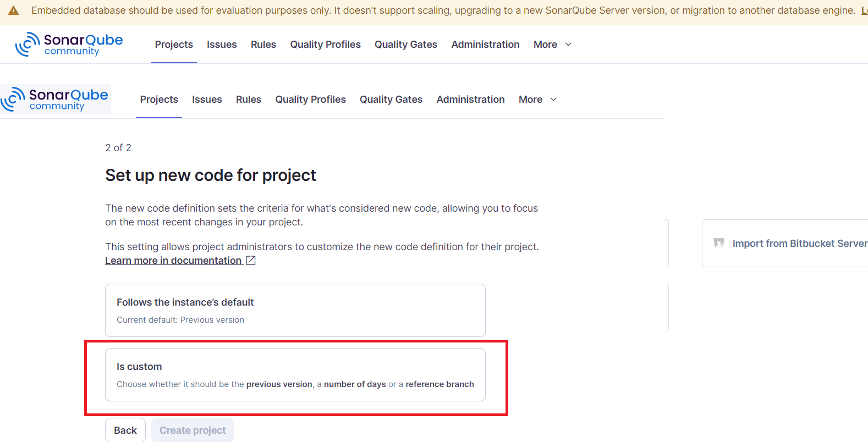The image size is (868, 442).
Task: Click the warning triangle icon in the banner
Action: pyautogui.click(x=14, y=11)
